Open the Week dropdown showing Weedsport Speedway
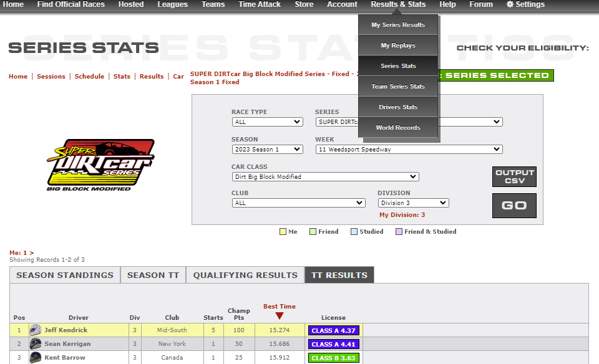The height and width of the screenshot is (364, 599). coord(409,150)
